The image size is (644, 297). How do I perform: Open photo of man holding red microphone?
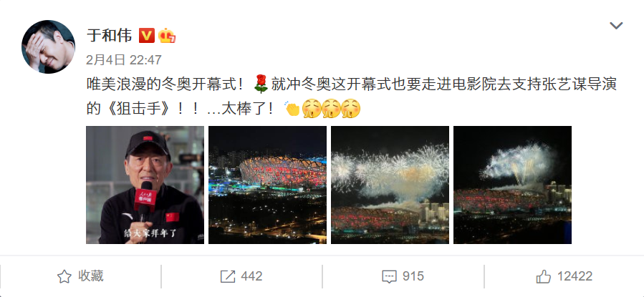pyautogui.click(x=145, y=185)
